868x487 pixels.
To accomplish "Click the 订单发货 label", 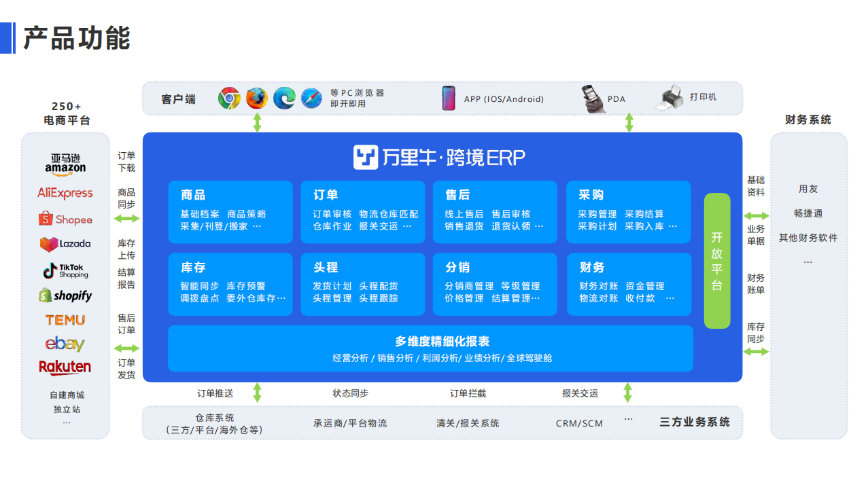I will pos(126,369).
